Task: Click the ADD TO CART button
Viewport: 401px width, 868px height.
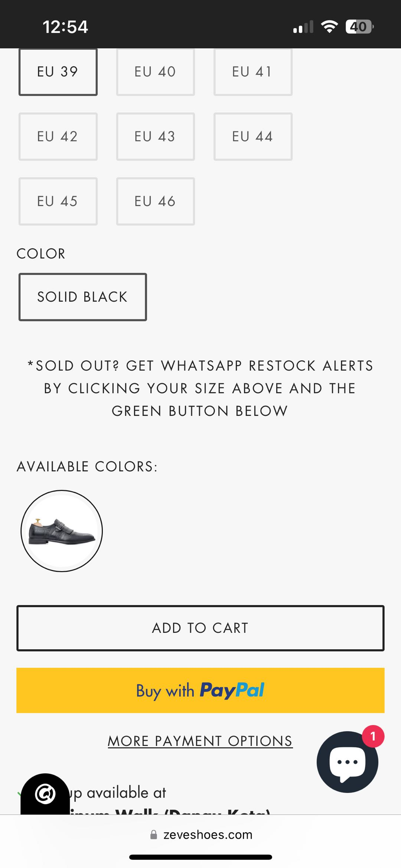Action: tap(200, 628)
